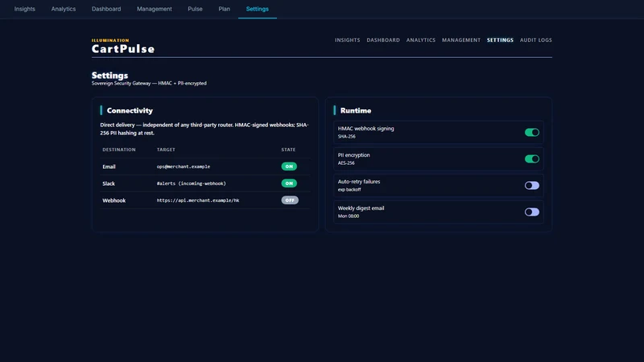This screenshot has width=644, height=362.
Task: Click SETTINGS in CartPulse header
Action: click(500, 40)
